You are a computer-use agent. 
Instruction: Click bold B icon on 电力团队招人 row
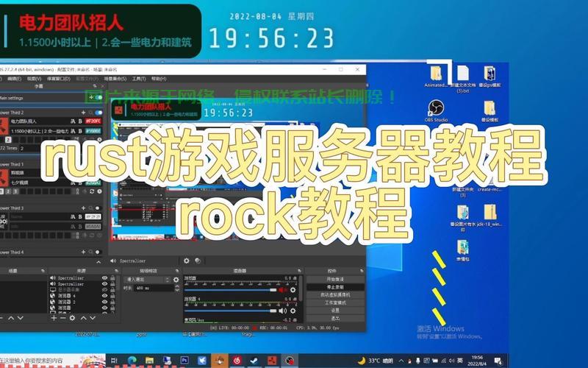[x=80, y=121]
